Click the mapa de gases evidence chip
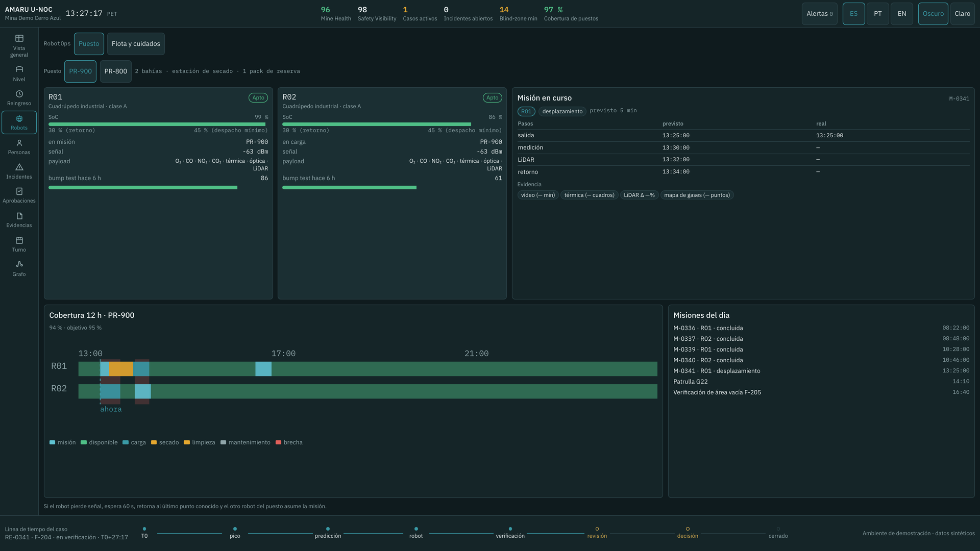Viewport: 980px width, 551px height. pos(697,195)
